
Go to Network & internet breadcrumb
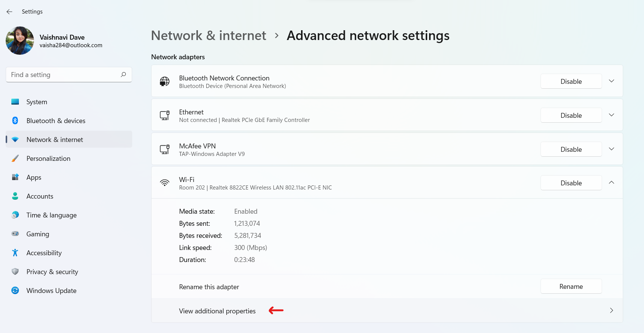point(208,35)
